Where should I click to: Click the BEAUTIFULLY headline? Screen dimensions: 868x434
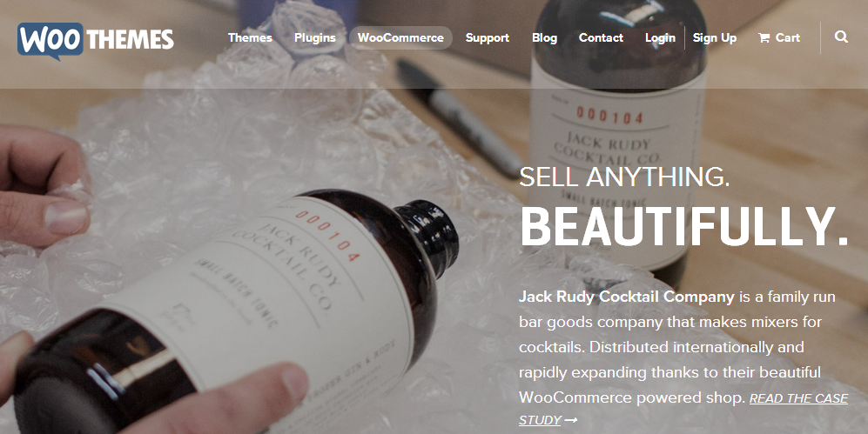[684, 227]
